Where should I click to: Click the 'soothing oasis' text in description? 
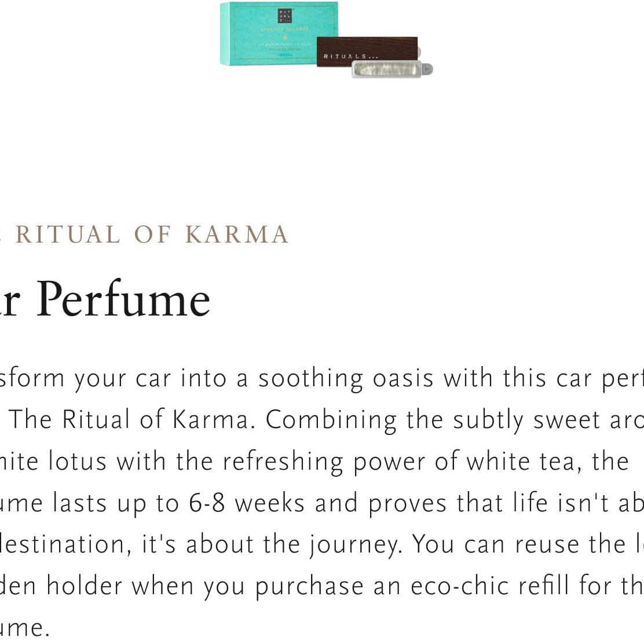coord(346,378)
